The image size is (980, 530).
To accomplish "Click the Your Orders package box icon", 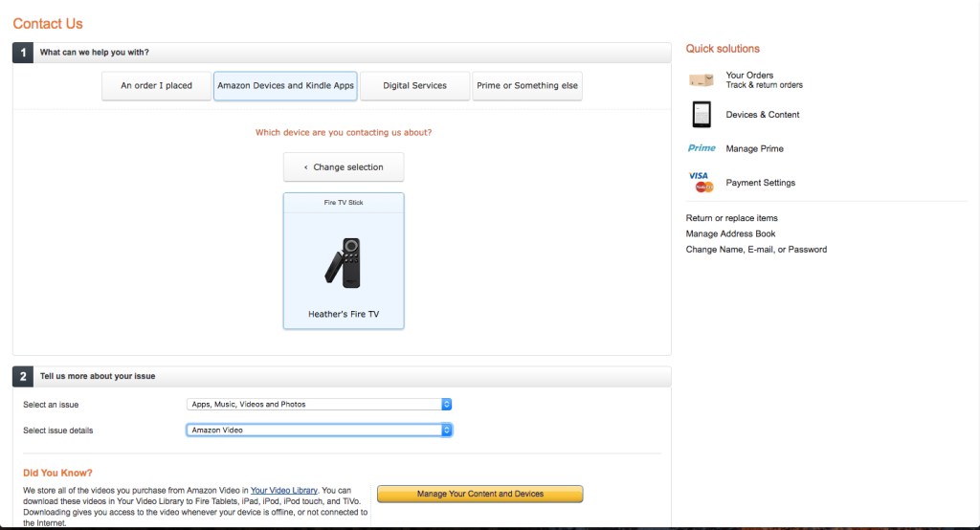I will (702, 80).
